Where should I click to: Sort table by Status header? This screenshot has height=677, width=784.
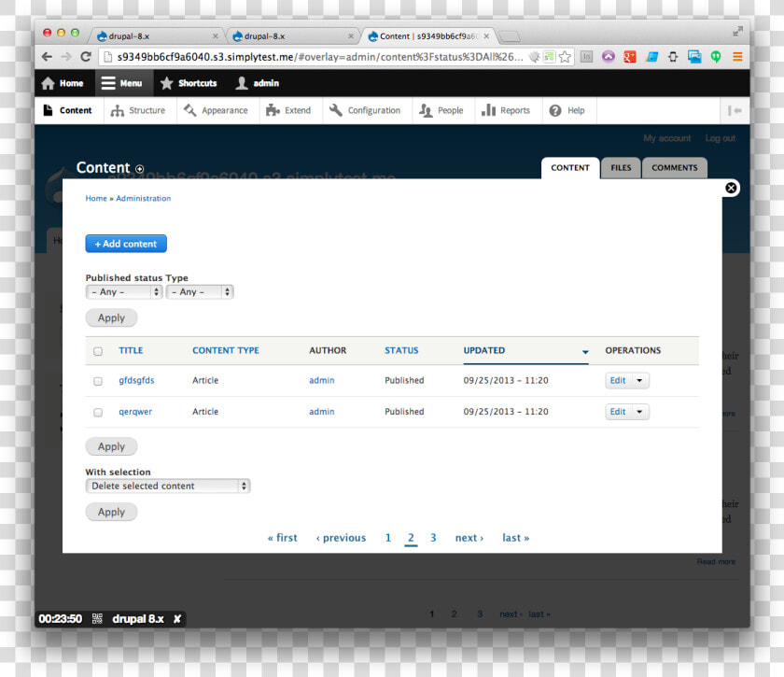pos(401,350)
